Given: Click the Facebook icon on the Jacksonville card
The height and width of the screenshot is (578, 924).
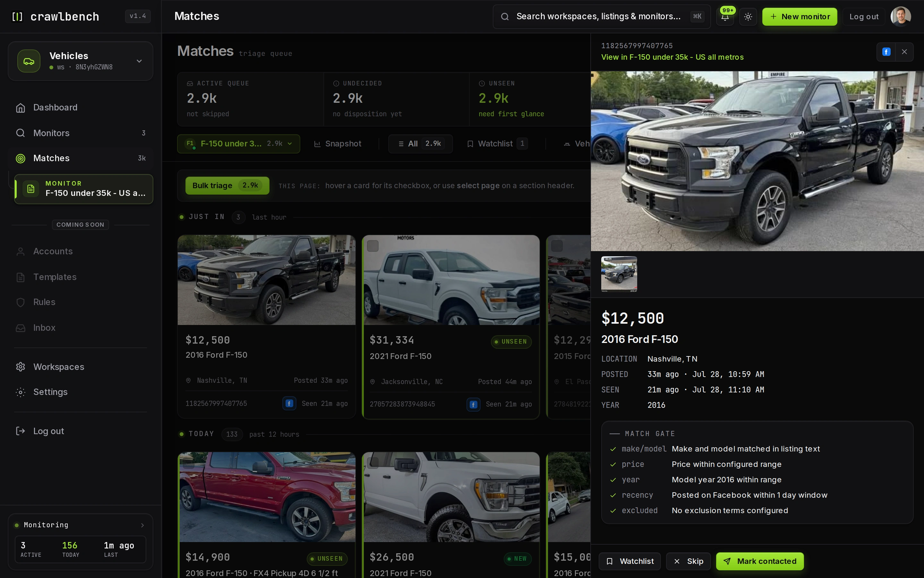Looking at the screenshot, I should 474,405.
